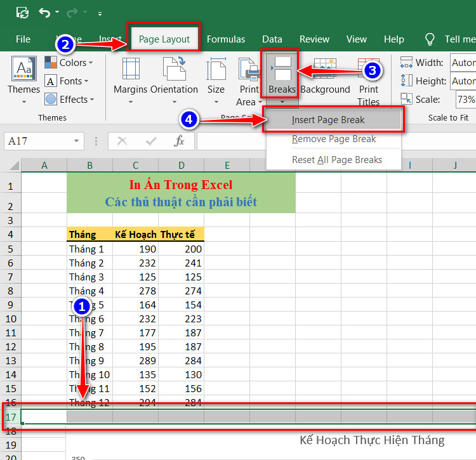Select row 4 header
This screenshot has height=460, width=476.
click(x=10, y=235)
